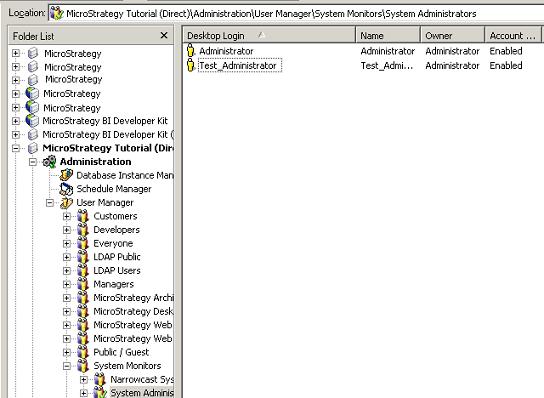Screen dimensions: 544x398
Task: Close the Folder List pane
Action: [x=164, y=35]
